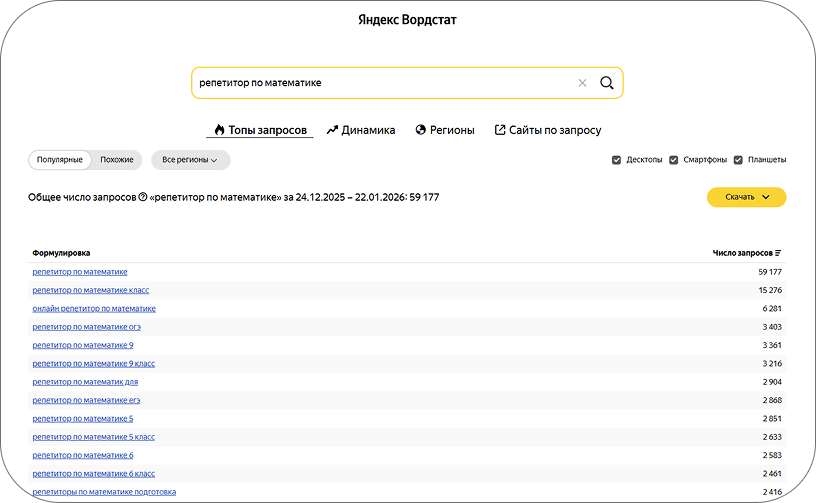Click the value 15 276 in the table
This screenshot has width=816, height=503.
(x=770, y=290)
